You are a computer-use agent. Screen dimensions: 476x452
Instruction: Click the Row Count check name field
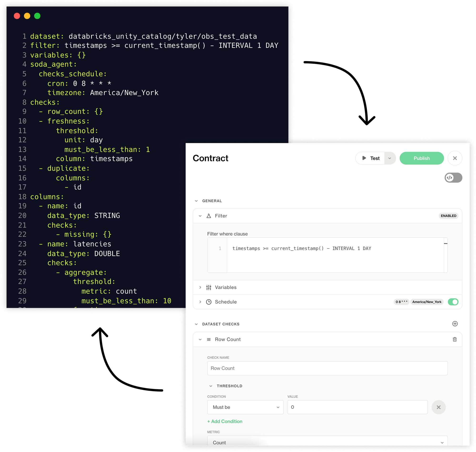tap(327, 368)
